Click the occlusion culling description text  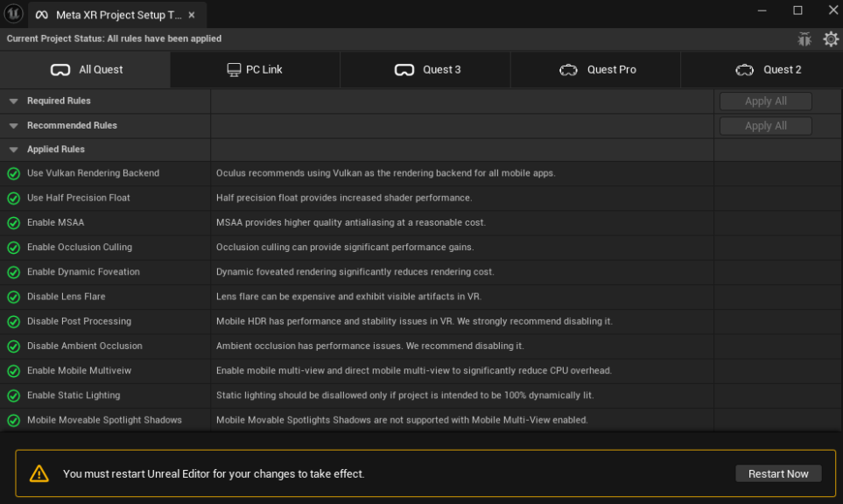pyautogui.click(x=345, y=247)
